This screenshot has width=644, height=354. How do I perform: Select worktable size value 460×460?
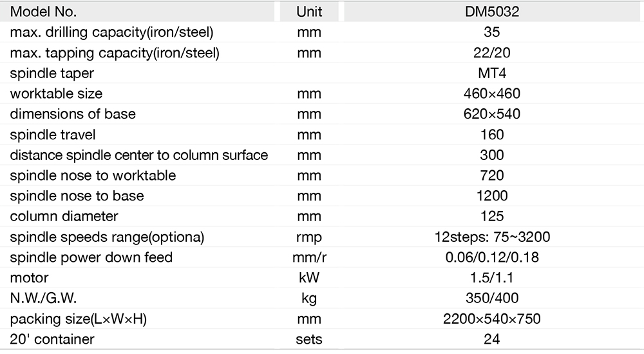click(492, 93)
